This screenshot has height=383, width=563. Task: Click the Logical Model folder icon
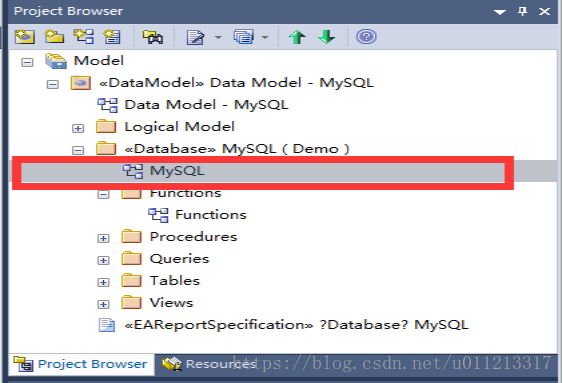pyautogui.click(x=106, y=126)
